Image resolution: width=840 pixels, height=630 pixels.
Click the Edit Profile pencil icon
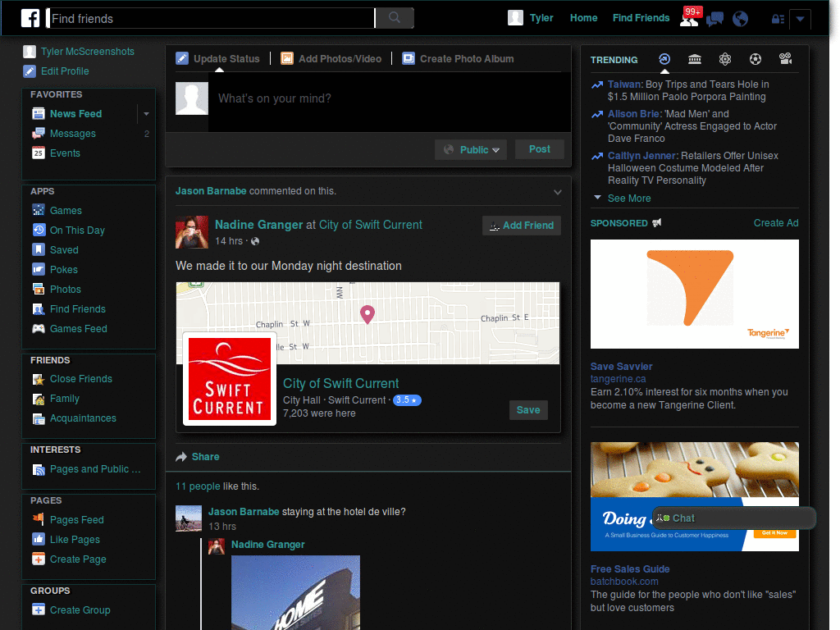(30, 71)
